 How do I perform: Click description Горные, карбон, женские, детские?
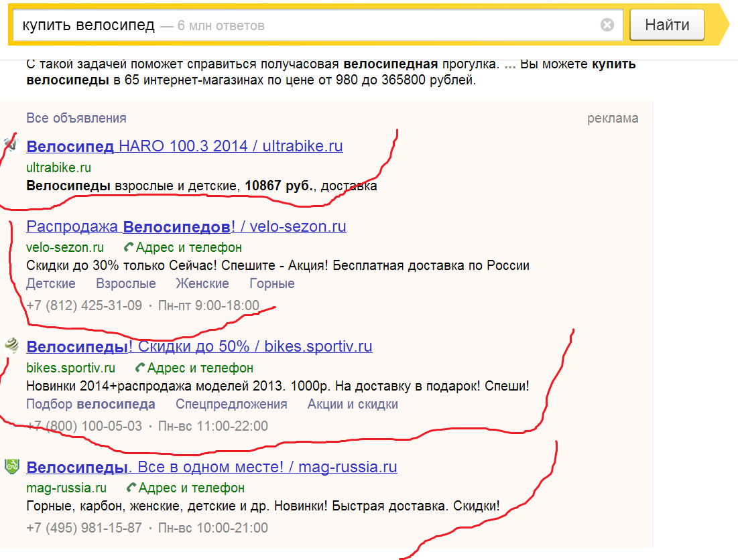tap(263, 506)
